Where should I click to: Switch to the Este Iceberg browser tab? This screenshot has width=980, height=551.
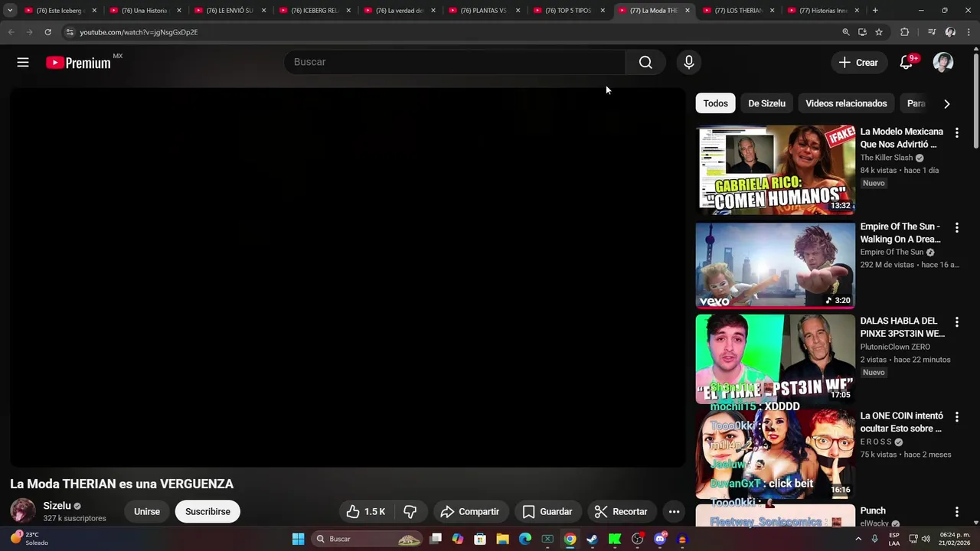click(x=59, y=11)
